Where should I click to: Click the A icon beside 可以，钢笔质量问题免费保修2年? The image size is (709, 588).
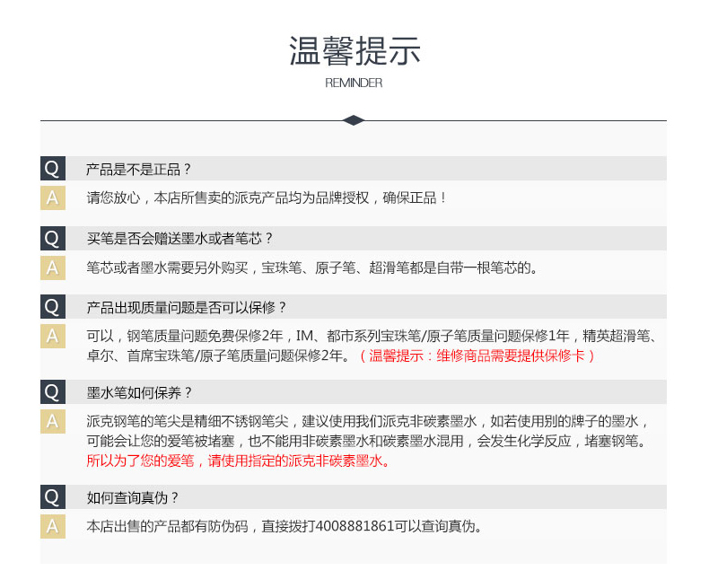(x=53, y=336)
